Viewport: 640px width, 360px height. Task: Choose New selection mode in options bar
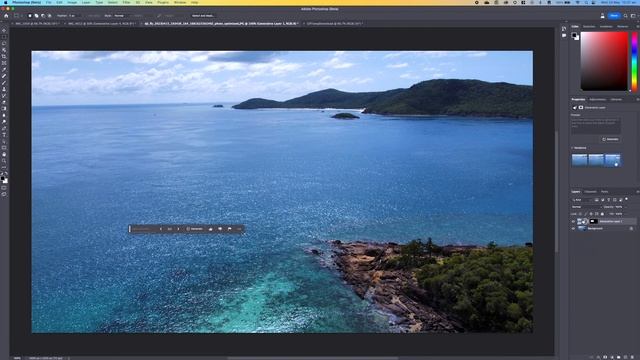(30, 16)
